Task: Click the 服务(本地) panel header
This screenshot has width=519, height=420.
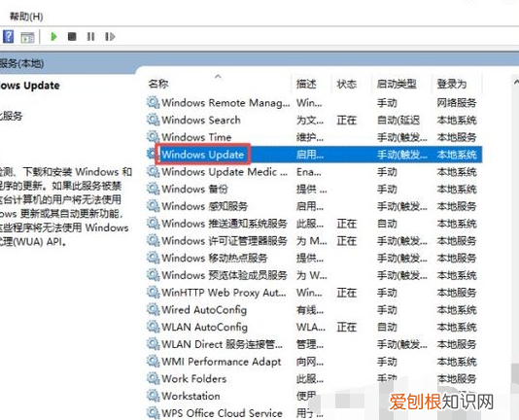Action: [21, 63]
